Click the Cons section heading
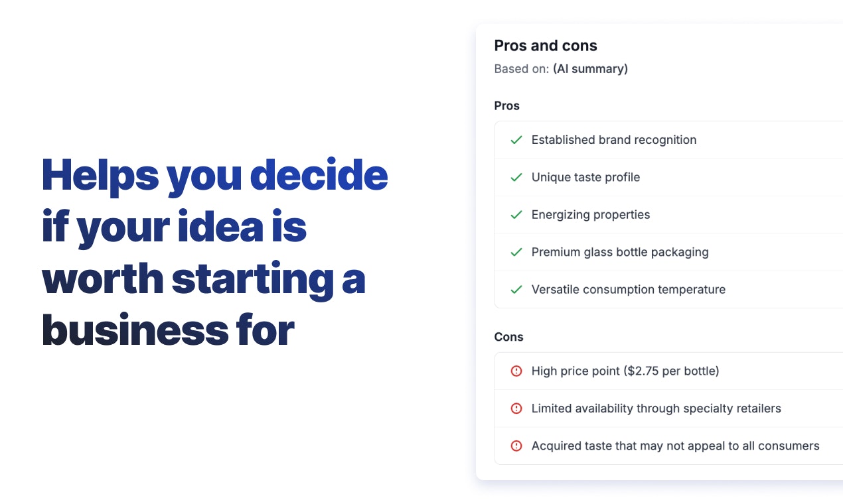 (x=508, y=337)
